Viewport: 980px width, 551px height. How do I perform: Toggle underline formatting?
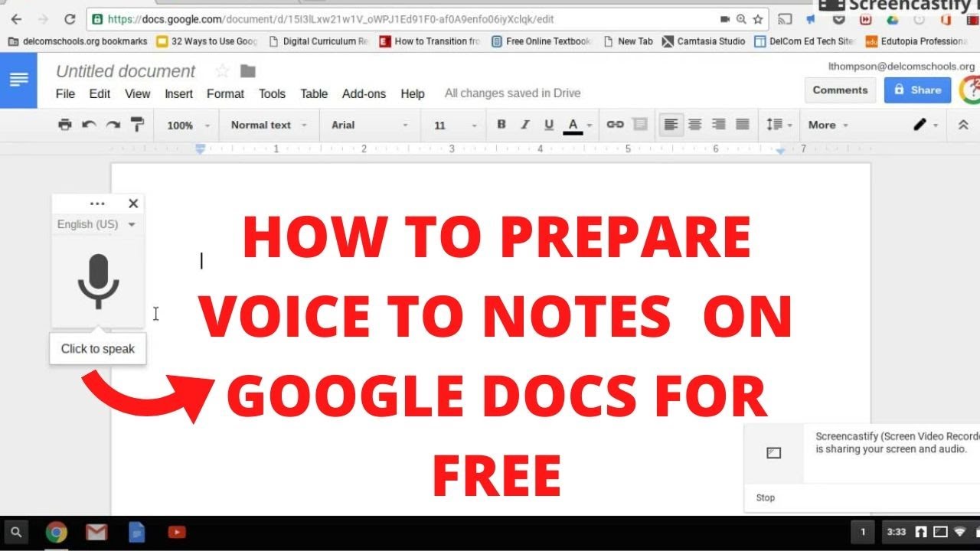[x=549, y=125]
